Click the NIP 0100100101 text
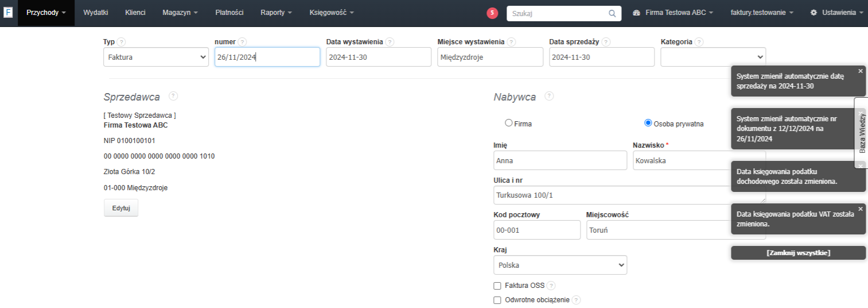 coord(129,141)
